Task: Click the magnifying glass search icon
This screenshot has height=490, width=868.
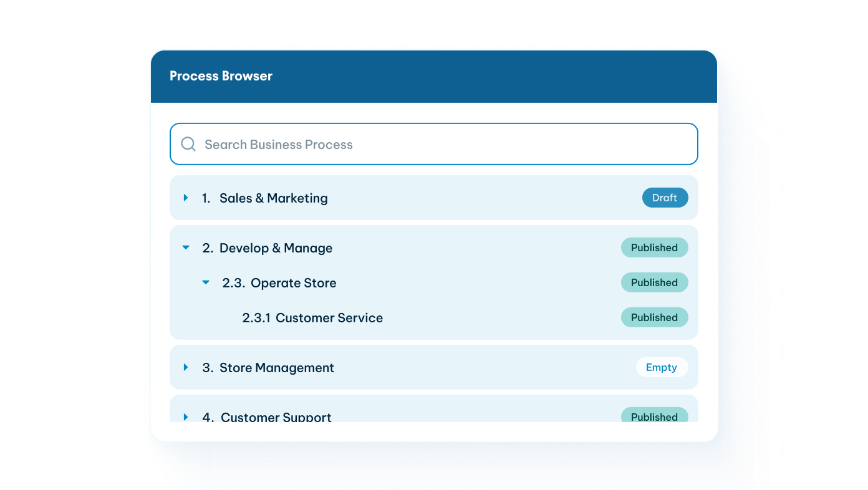Action: click(x=188, y=144)
